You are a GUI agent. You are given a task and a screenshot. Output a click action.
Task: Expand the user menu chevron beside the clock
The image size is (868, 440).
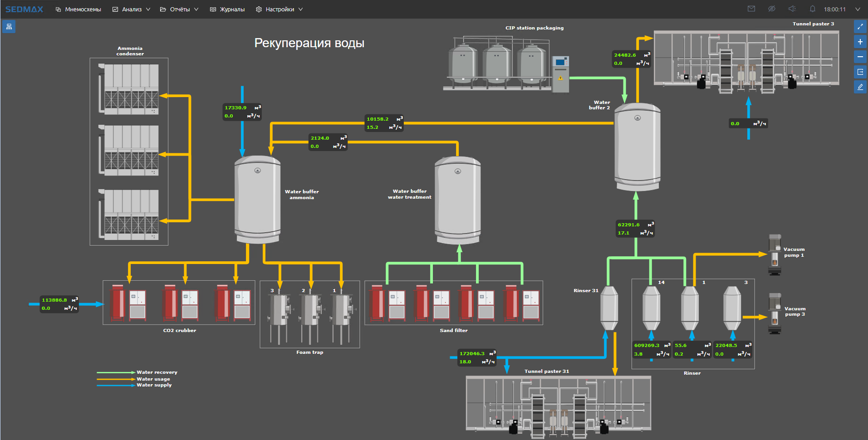point(858,9)
